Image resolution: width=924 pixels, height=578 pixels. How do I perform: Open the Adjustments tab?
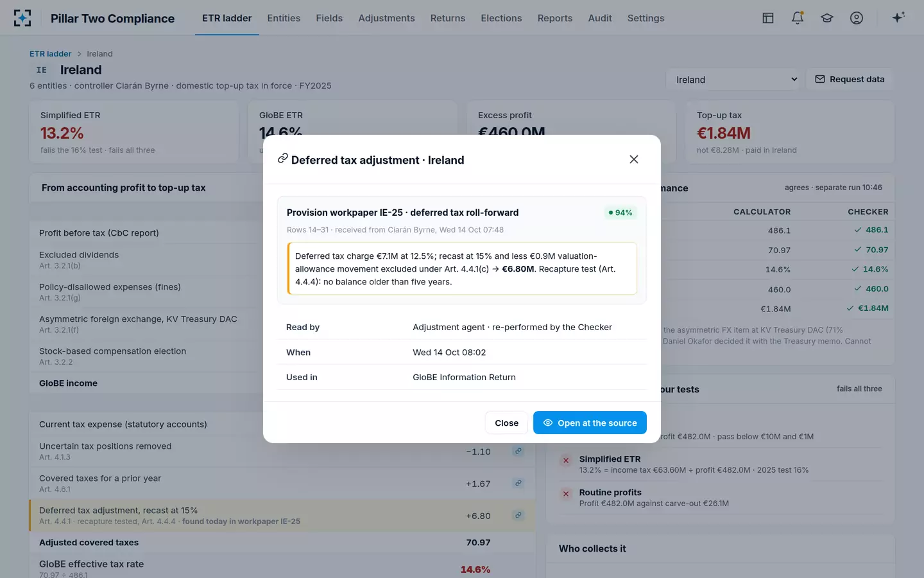[x=386, y=18]
